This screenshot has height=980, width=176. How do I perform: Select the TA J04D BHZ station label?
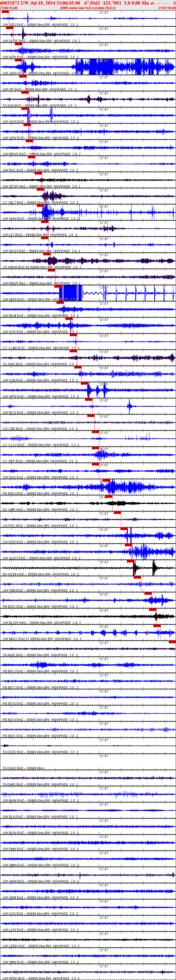coord(40,364)
